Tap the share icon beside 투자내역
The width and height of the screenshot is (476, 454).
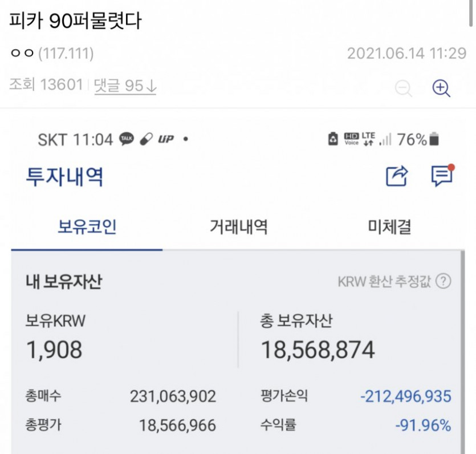point(397,176)
